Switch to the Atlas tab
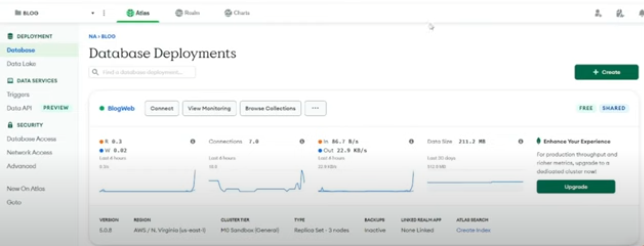 coord(138,13)
